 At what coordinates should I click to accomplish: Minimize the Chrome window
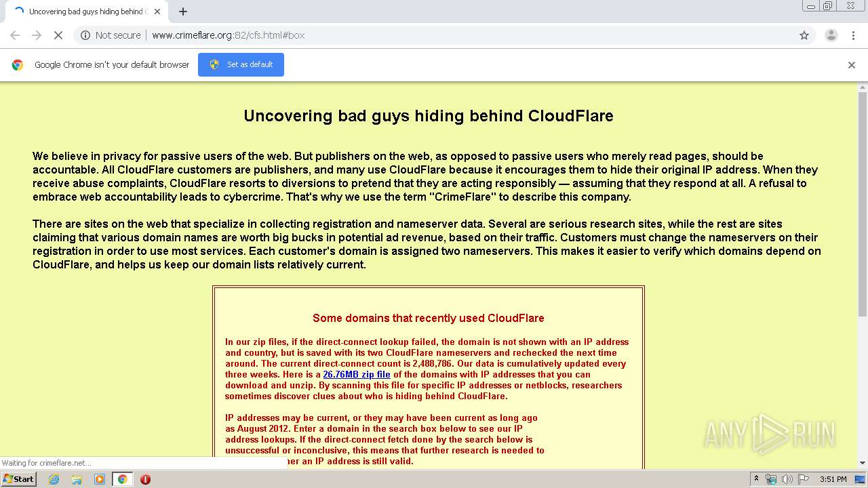pyautogui.click(x=811, y=6)
